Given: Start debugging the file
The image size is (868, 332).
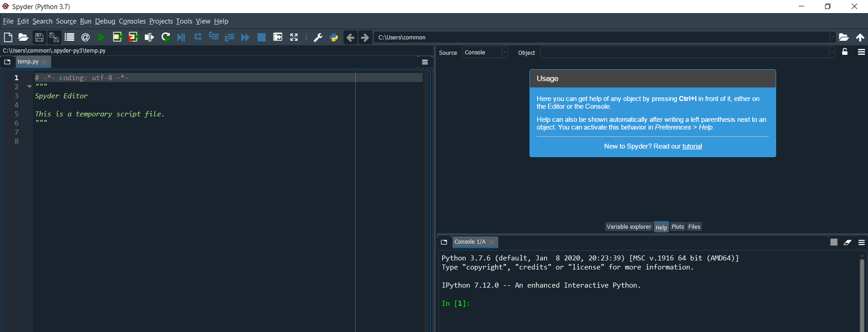Looking at the screenshot, I should pyautogui.click(x=181, y=37).
